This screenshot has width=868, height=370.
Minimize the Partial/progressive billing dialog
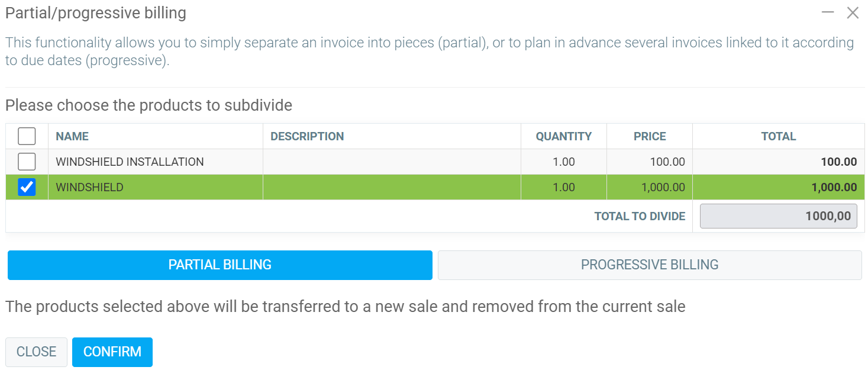(x=828, y=12)
